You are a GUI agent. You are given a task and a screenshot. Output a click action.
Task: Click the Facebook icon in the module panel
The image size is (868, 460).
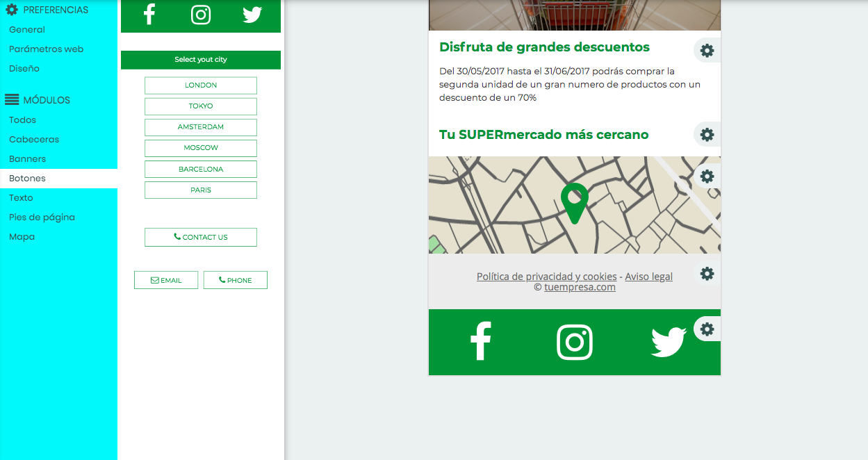(149, 14)
